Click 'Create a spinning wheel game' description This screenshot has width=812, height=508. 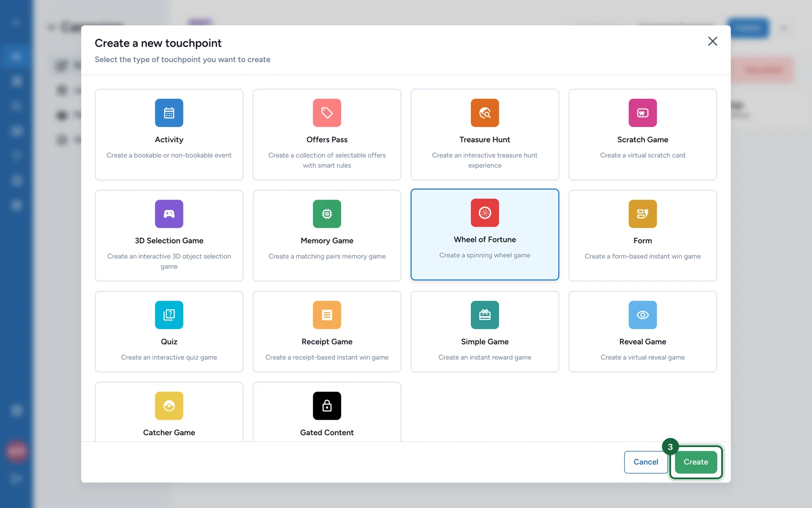[485, 256]
